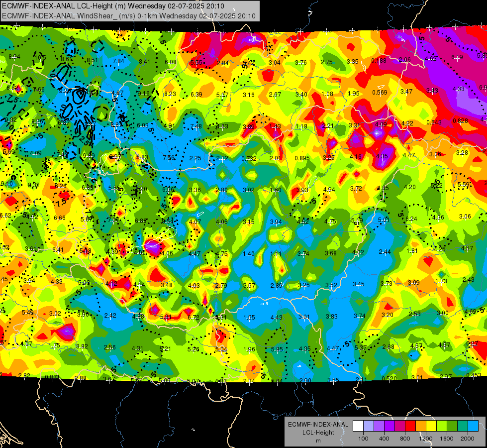
Task: Click the wind shear value 1.55
Action: click(x=249, y=317)
